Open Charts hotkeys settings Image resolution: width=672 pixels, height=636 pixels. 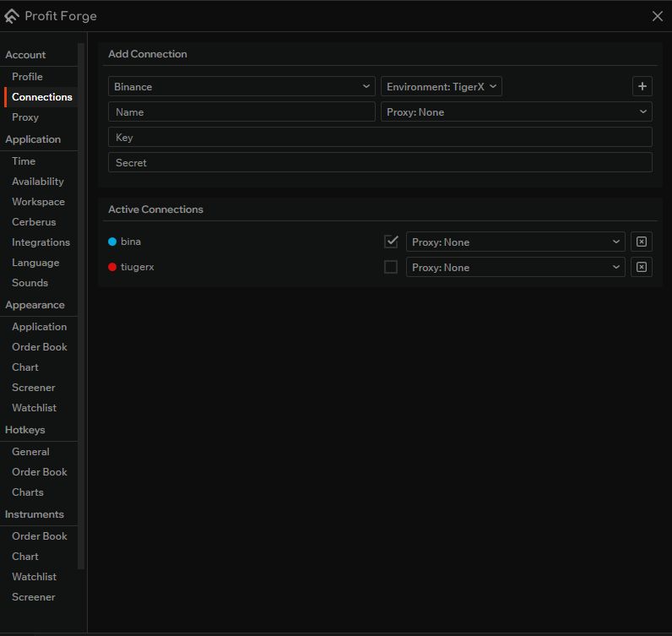pyautogui.click(x=28, y=492)
